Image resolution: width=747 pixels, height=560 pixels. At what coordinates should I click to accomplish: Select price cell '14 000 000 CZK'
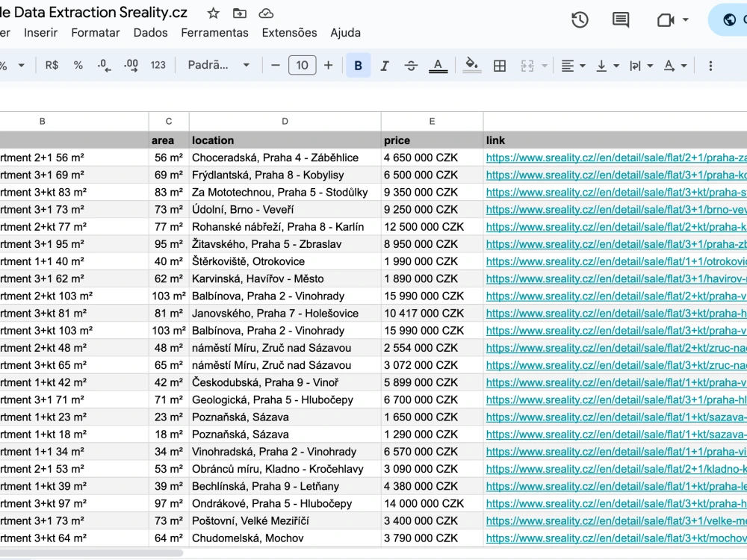click(432, 503)
